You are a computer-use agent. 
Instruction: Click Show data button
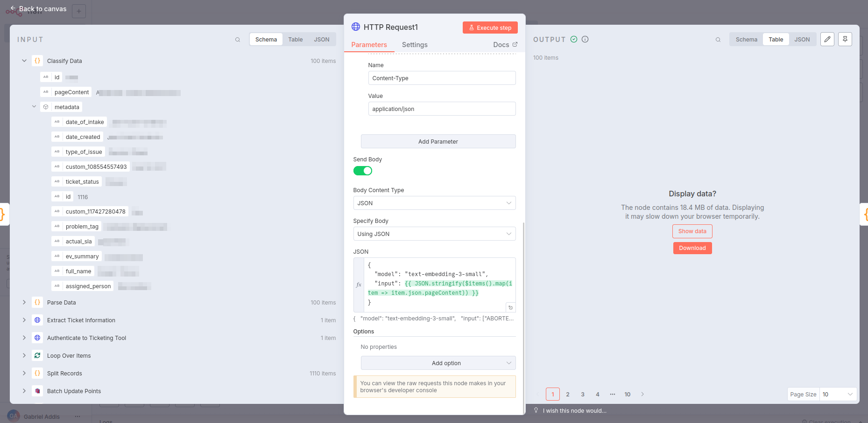692,231
